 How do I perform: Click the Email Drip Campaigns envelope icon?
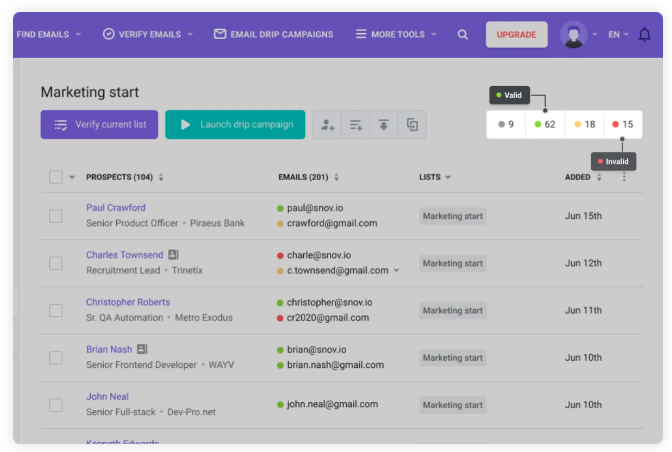220,34
